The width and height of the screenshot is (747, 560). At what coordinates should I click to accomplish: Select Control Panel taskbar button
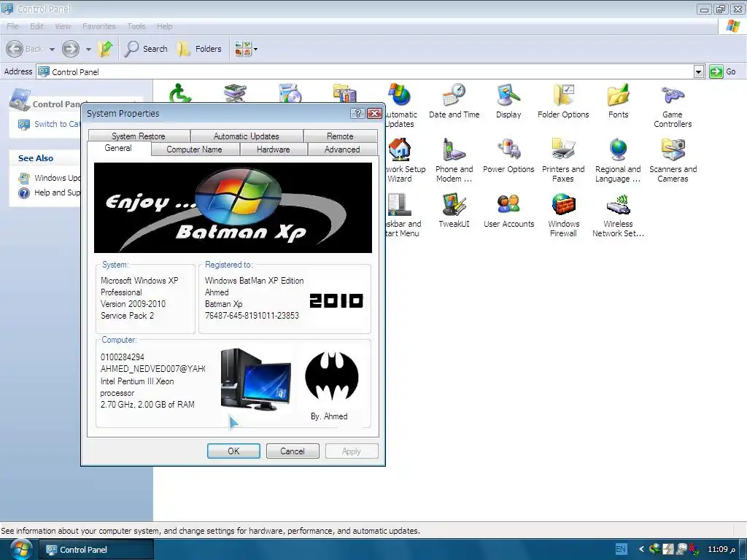tap(96, 550)
